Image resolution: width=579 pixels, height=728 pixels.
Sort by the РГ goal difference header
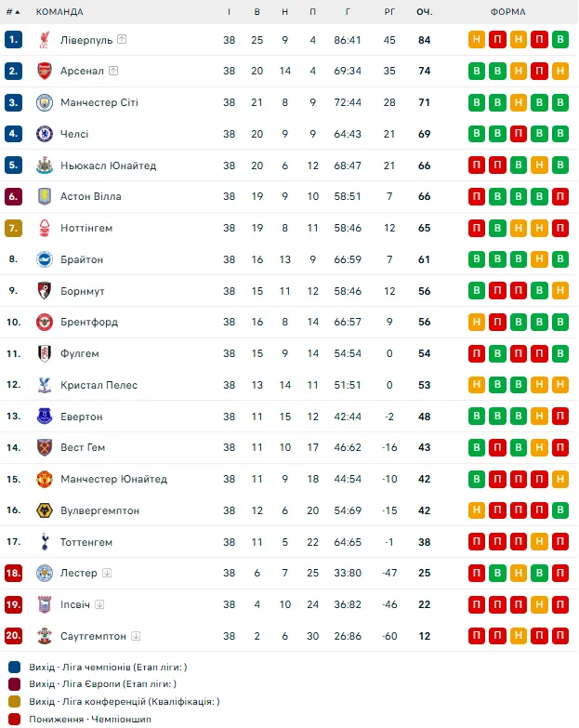point(389,11)
